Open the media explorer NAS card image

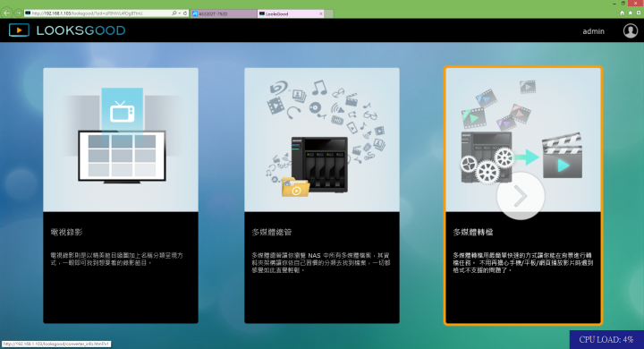pyautogui.click(x=322, y=140)
